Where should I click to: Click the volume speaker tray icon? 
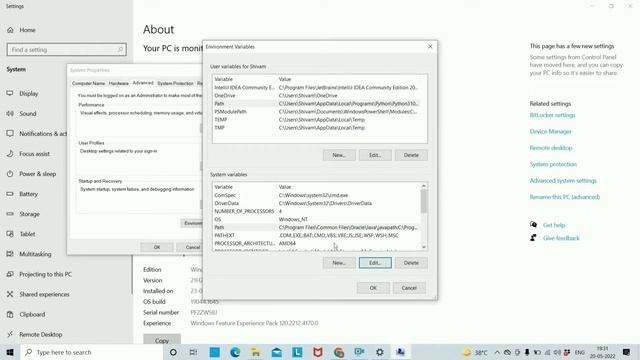[x=557, y=352]
